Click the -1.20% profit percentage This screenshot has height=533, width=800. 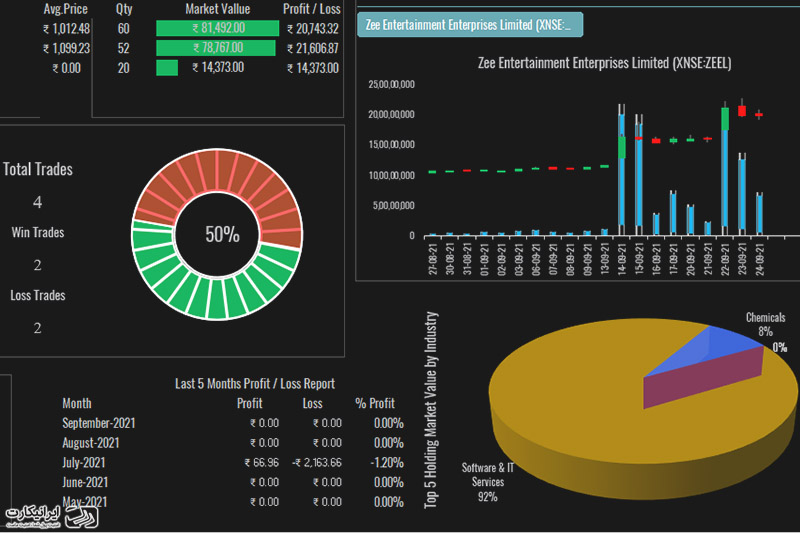click(x=387, y=463)
